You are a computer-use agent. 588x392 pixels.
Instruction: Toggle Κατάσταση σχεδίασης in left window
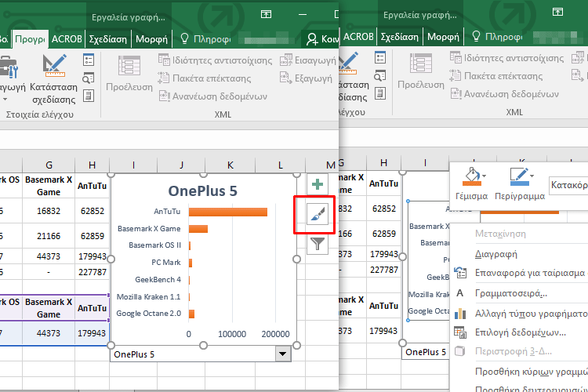(x=53, y=78)
